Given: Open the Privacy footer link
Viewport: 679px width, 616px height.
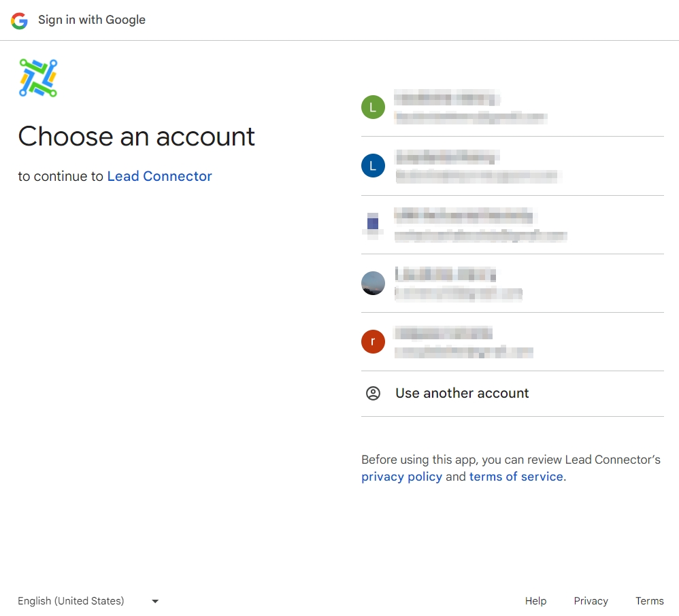Looking at the screenshot, I should pyautogui.click(x=591, y=601).
